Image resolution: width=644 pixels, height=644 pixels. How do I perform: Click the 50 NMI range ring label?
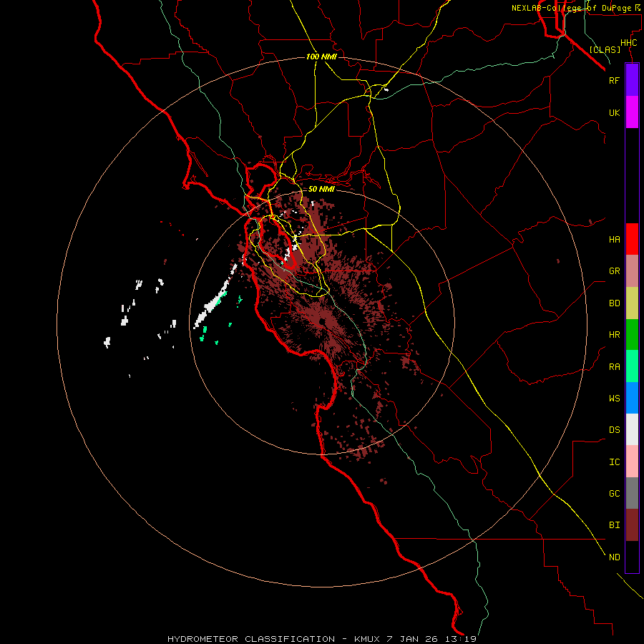321,190
